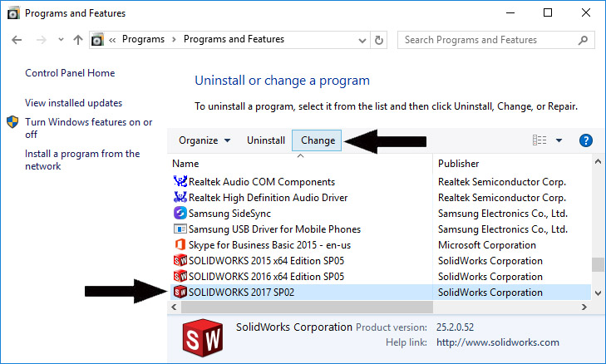Click the Samsung SideSync icon

click(180, 213)
